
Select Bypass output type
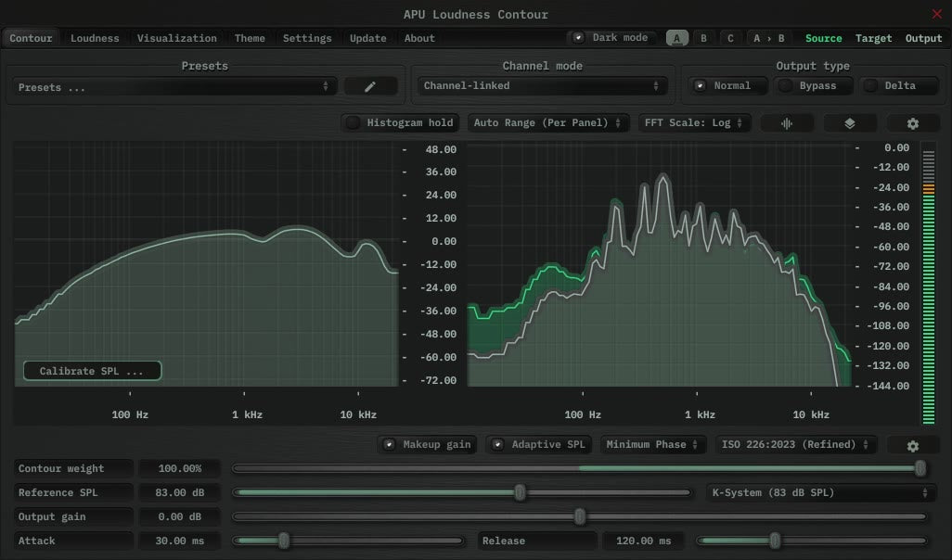pos(814,85)
